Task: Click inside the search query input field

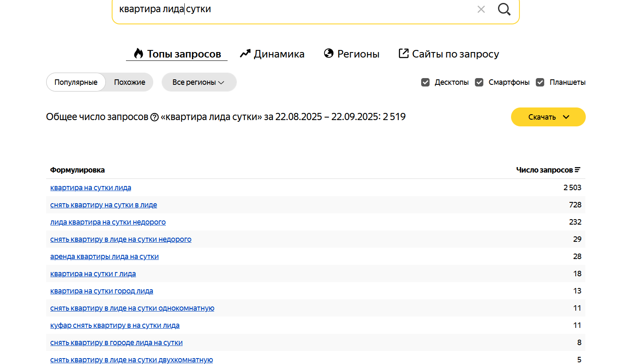Action: pyautogui.click(x=294, y=9)
